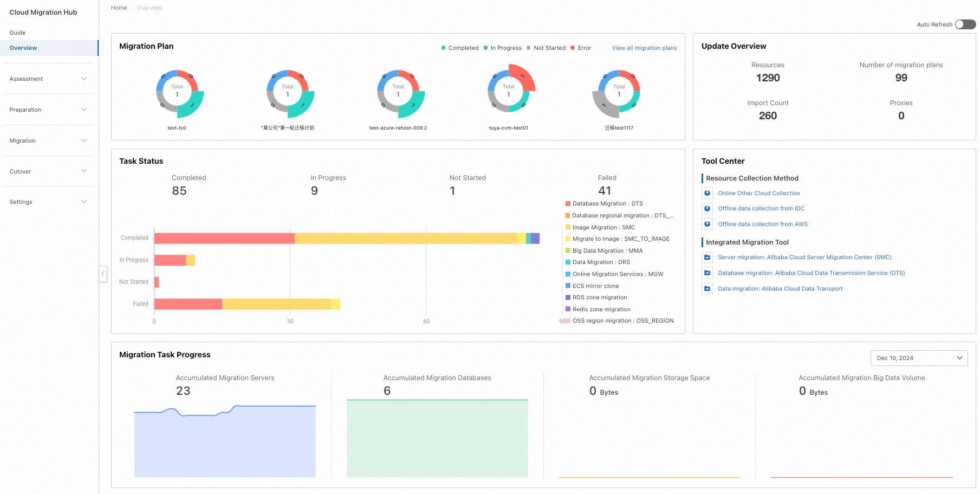
Task: Go to Home in the breadcrumb
Action: (119, 8)
